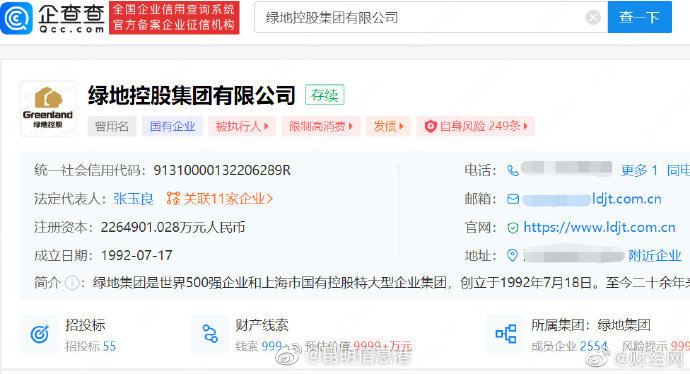This screenshot has width=690, height=374.
Task: Select founding date 1992-07-17
Action: point(137,256)
